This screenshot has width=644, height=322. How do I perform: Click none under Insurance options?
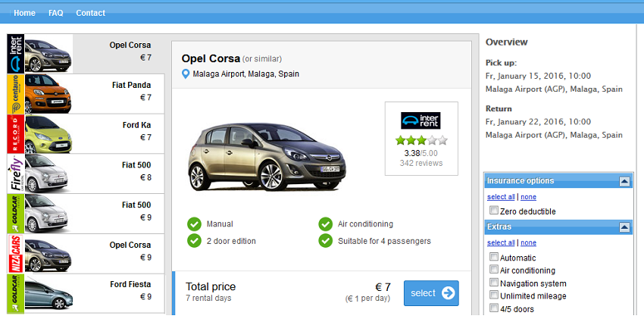coord(528,197)
